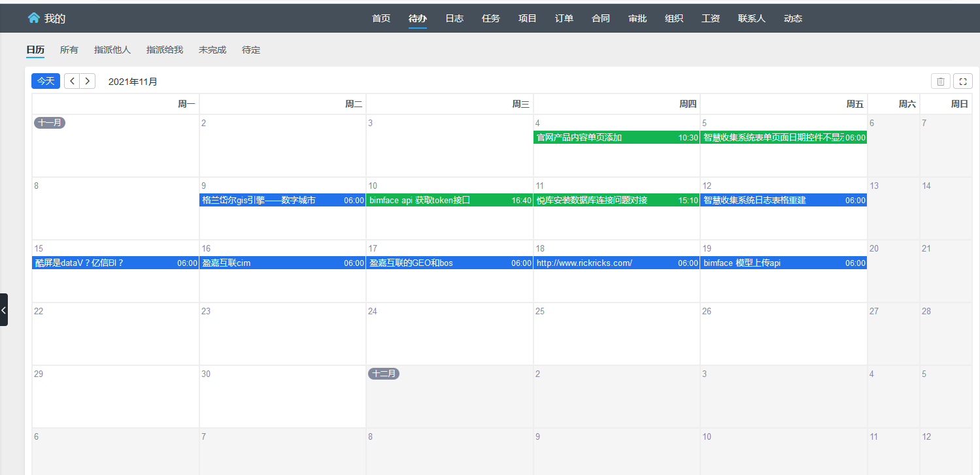Toggle fullscreen calendar view icon

[962, 81]
